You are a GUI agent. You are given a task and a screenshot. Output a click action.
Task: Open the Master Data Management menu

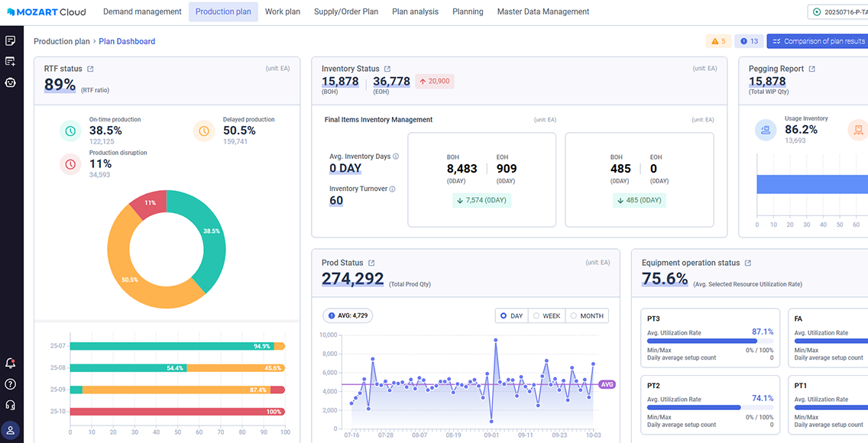pyautogui.click(x=542, y=11)
